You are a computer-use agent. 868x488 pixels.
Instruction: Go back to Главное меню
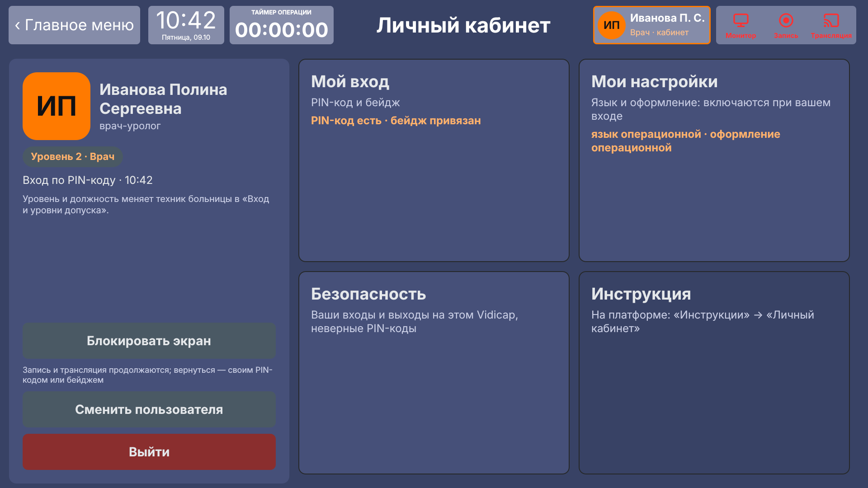click(74, 25)
